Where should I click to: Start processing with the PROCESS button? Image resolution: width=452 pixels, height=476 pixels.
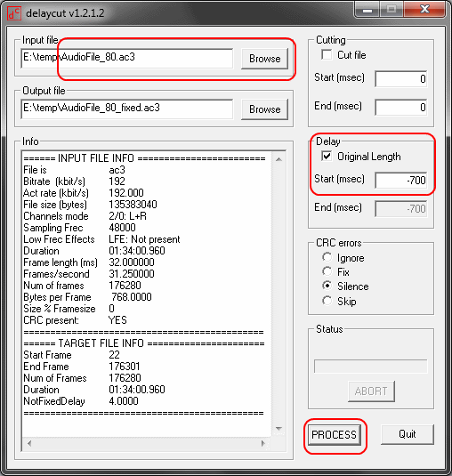[x=335, y=435]
